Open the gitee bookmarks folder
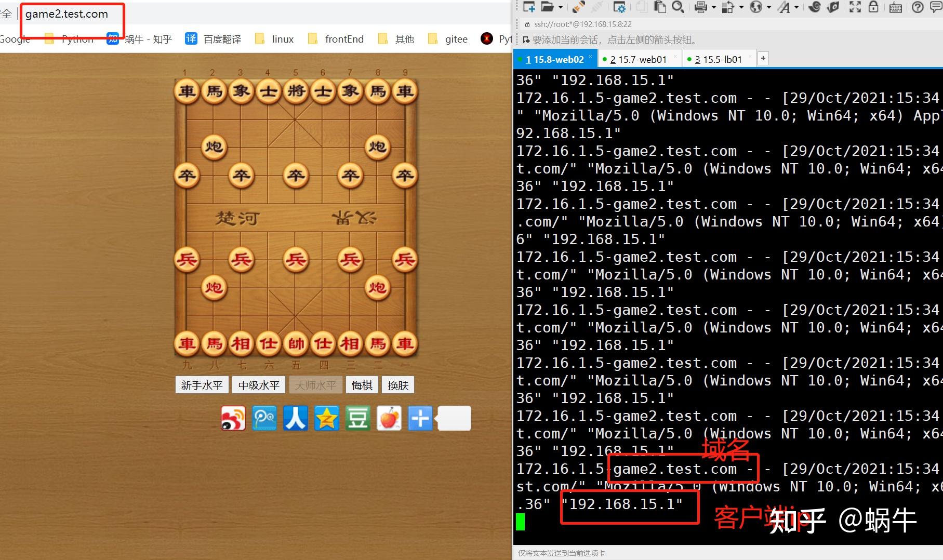 448,39
